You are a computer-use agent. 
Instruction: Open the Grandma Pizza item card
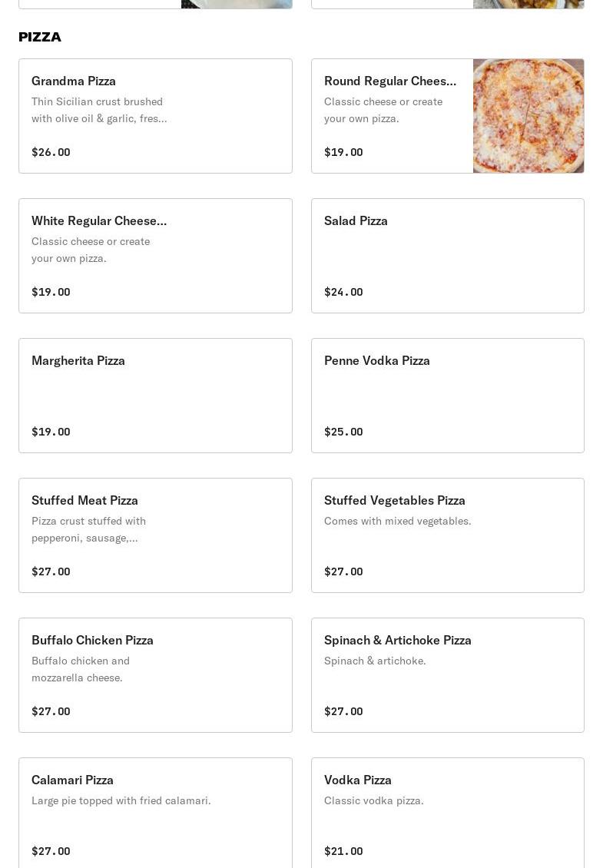[155, 116]
